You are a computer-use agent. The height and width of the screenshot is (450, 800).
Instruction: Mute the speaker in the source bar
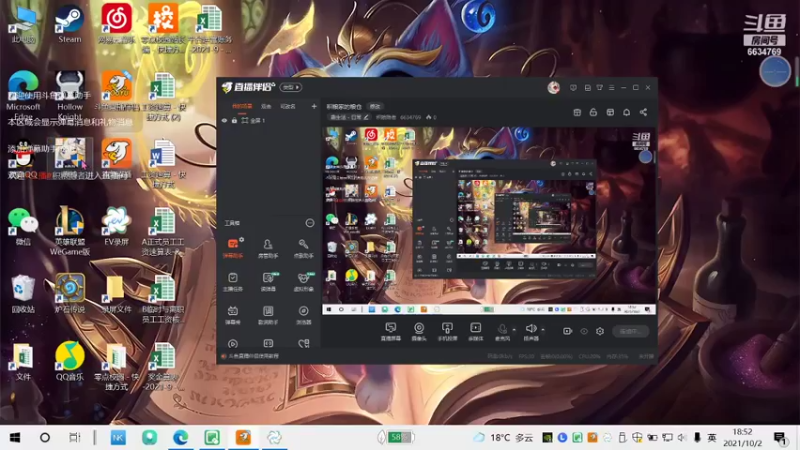pos(531,331)
